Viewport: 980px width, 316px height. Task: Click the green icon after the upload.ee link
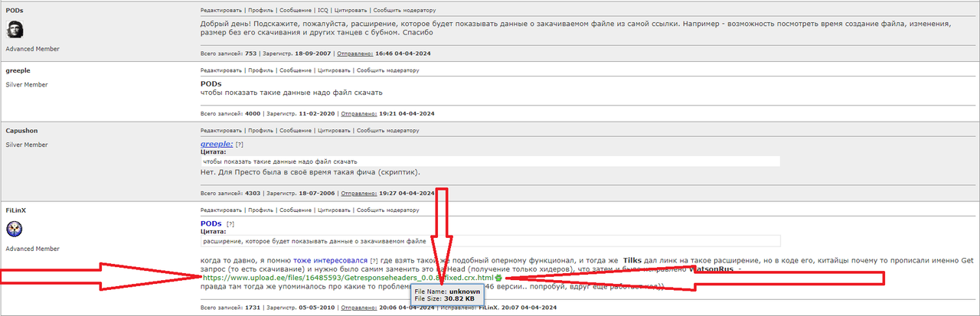tap(498, 278)
